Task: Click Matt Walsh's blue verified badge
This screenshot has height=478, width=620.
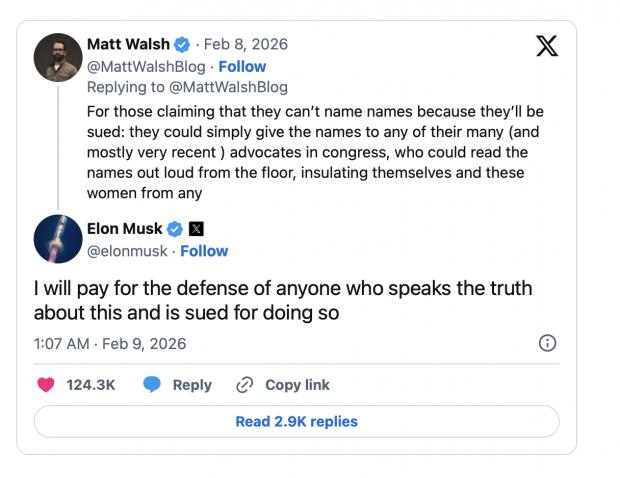Action: pos(182,45)
